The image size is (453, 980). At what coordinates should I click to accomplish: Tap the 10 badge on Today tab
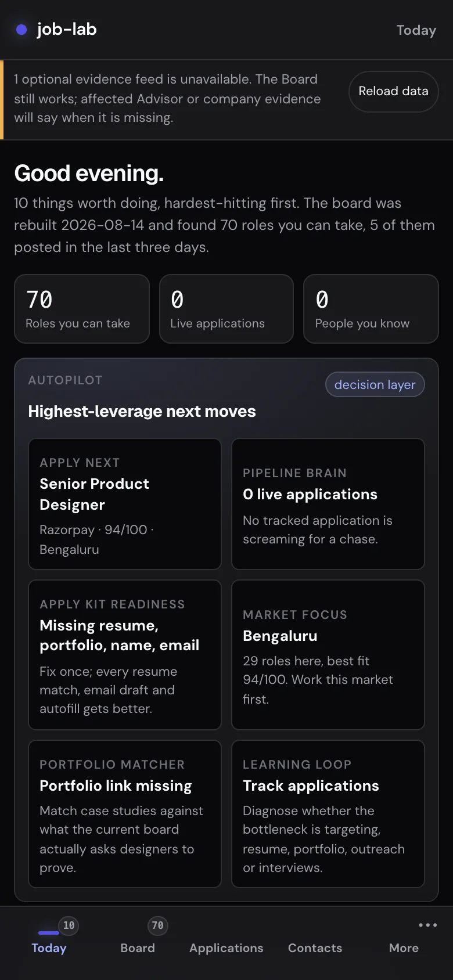click(x=69, y=925)
